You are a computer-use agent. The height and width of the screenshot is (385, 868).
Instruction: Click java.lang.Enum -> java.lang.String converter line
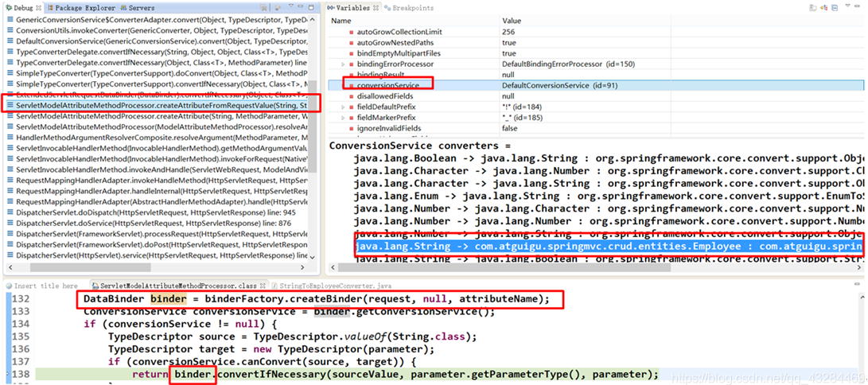pyautogui.click(x=608, y=196)
